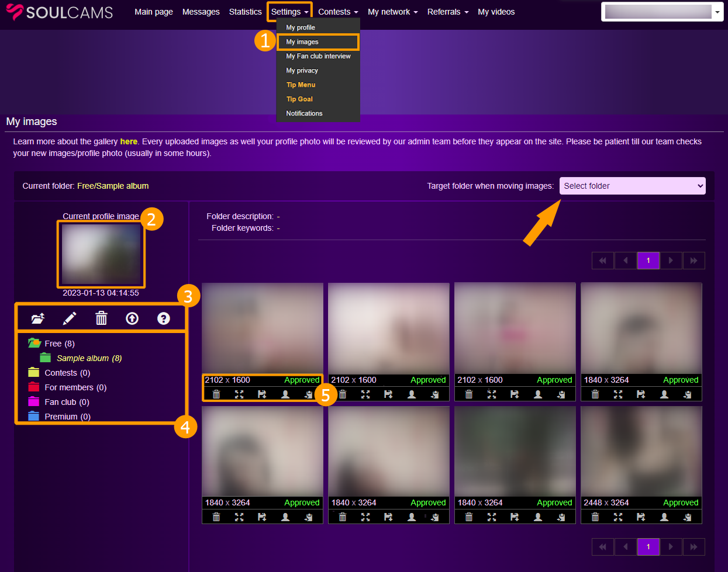Viewport: 728px width, 572px height.
Task: Go to the Statistics page
Action: tap(245, 12)
